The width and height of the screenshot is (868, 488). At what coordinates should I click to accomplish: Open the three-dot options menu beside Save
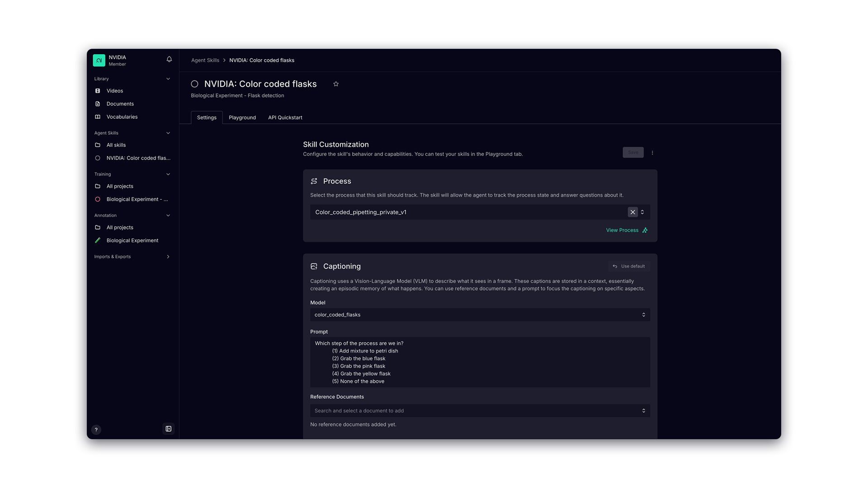tap(652, 153)
